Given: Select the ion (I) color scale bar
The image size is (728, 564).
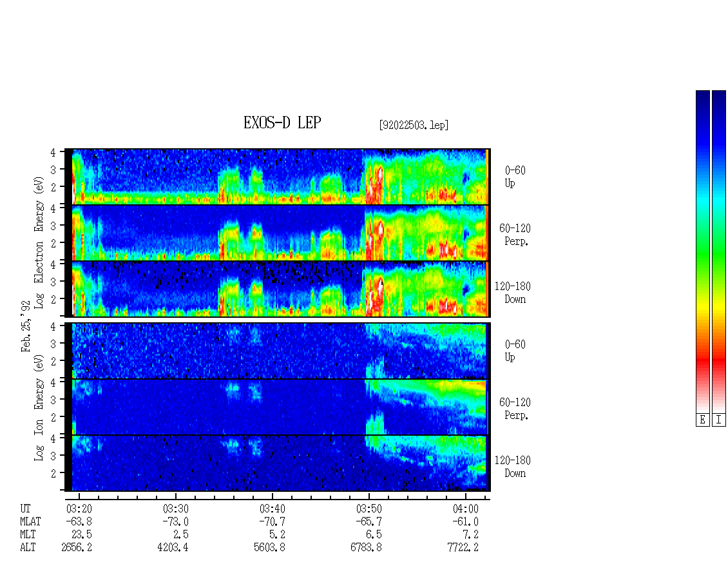Looking at the screenshot, I should coord(719,251).
